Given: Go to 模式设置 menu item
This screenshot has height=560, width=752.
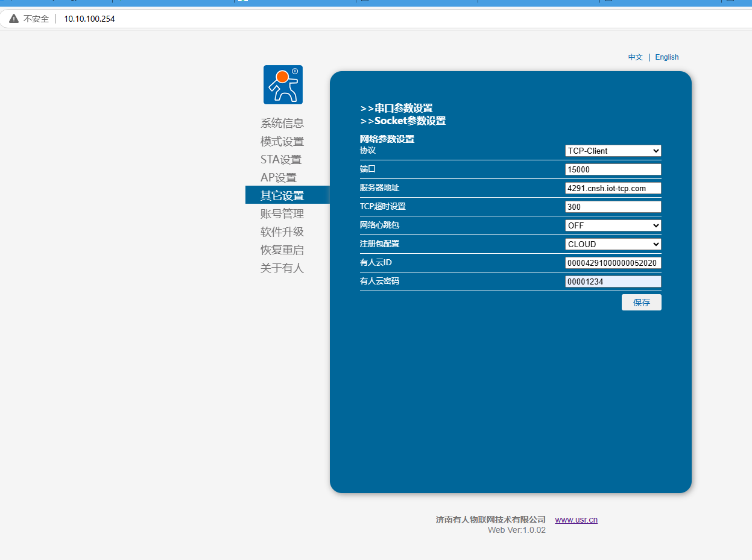Looking at the screenshot, I should (x=282, y=142).
